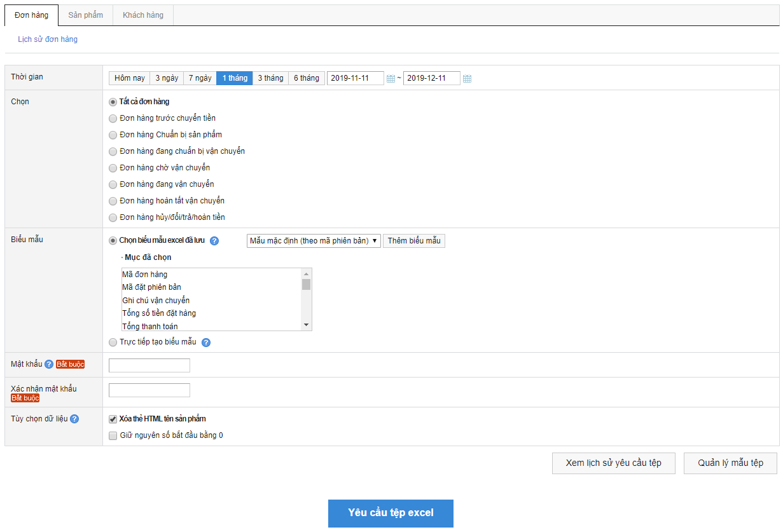Open the Mẫu mặc định template dropdown

tap(314, 241)
